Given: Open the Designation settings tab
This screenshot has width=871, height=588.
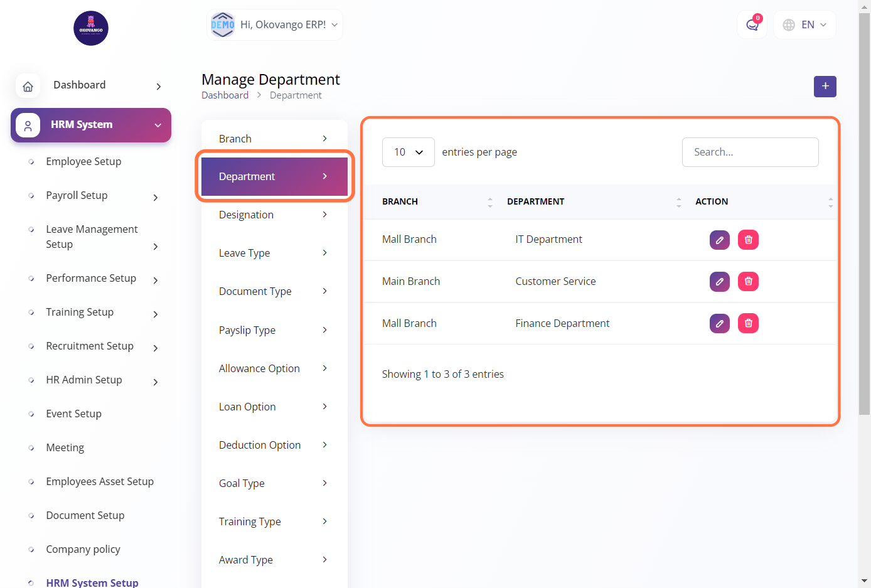Looking at the screenshot, I should pyautogui.click(x=274, y=215).
